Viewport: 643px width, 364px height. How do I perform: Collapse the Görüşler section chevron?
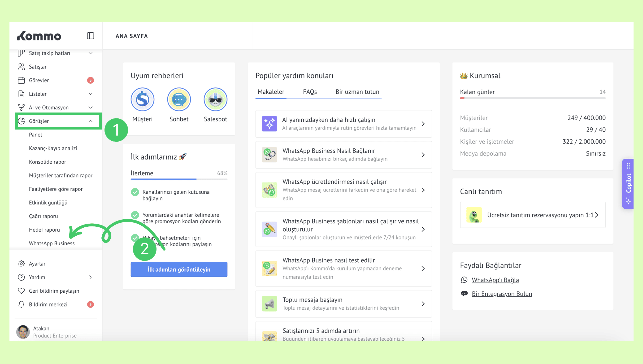pyautogui.click(x=91, y=121)
